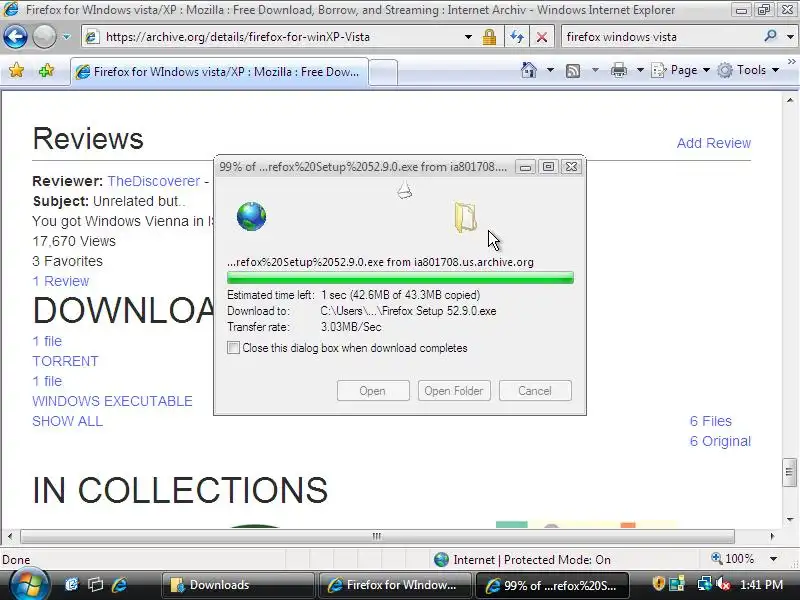Click the globe icon in download dialog
The height and width of the screenshot is (600, 800).
point(251,216)
